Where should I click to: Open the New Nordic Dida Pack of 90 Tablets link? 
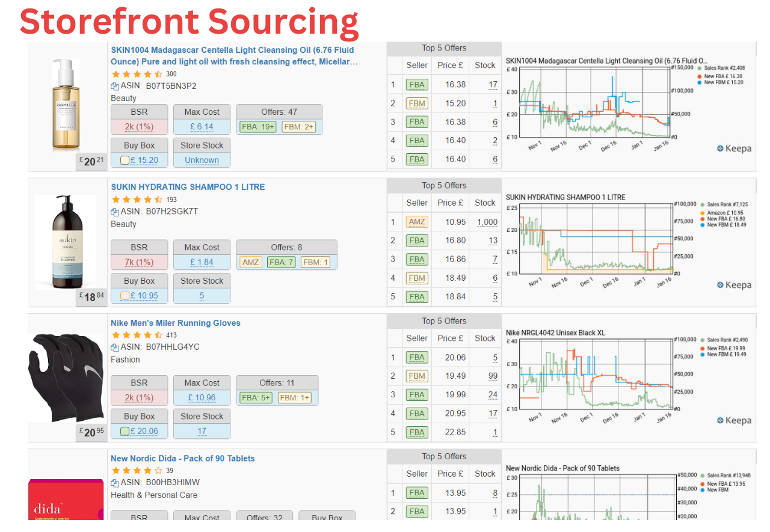coord(183,459)
